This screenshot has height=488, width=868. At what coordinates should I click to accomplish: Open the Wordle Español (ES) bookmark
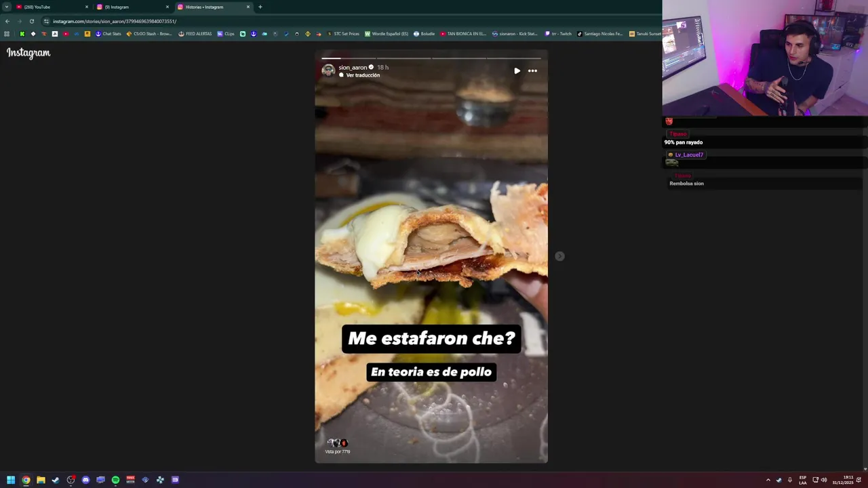pos(387,34)
